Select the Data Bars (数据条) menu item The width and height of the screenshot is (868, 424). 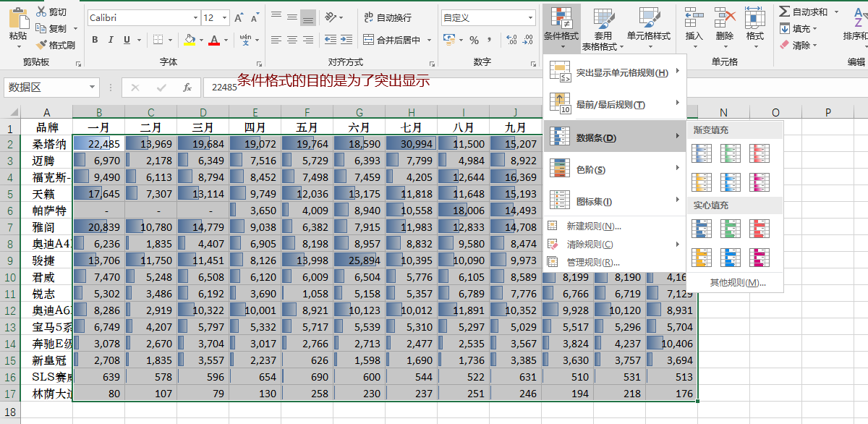point(615,137)
